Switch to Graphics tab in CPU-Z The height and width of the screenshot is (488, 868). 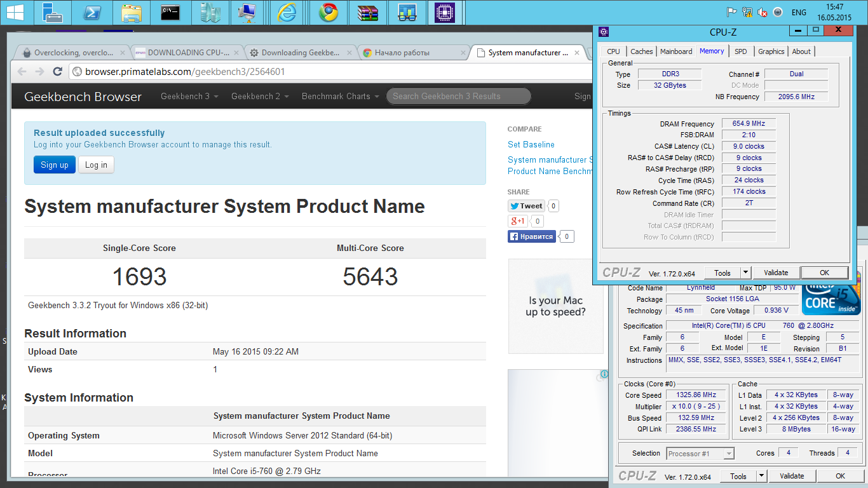(771, 51)
